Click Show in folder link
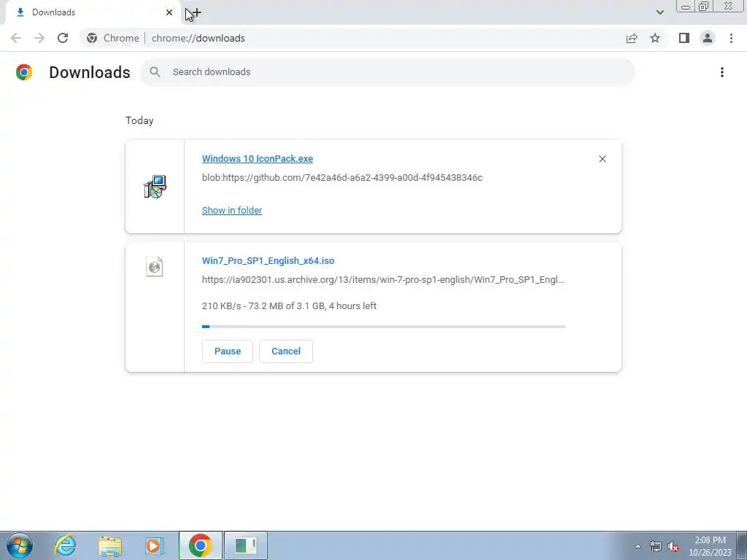The width and height of the screenshot is (747, 560). pos(232,211)
